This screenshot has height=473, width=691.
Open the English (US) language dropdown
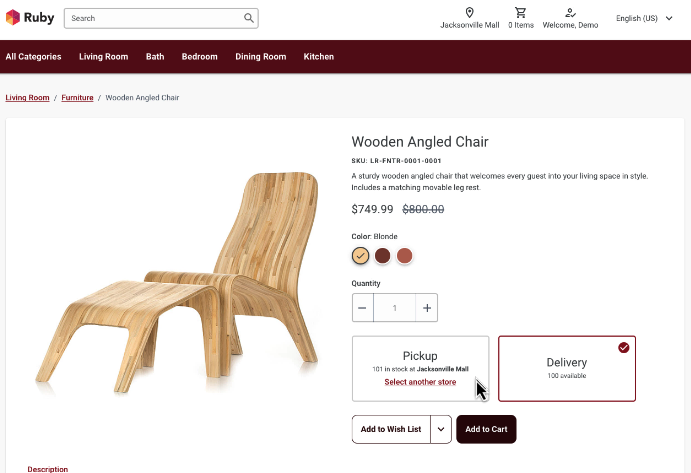644,18
